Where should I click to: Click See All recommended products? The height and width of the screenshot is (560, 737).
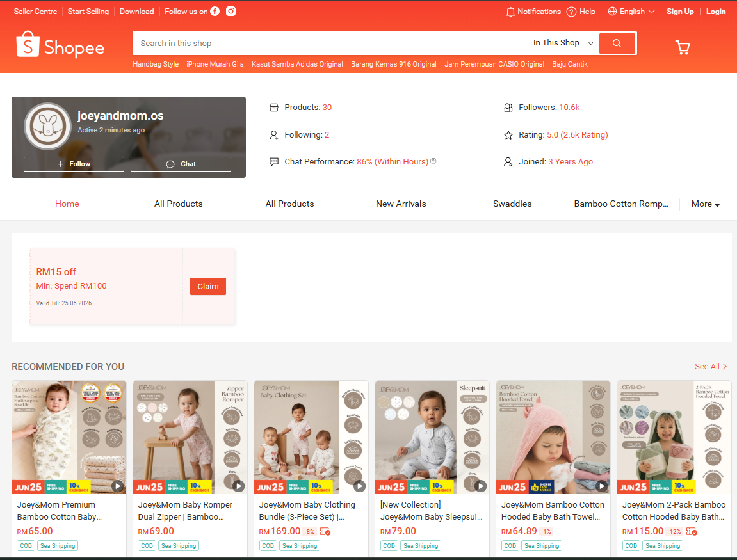(711, 367)
